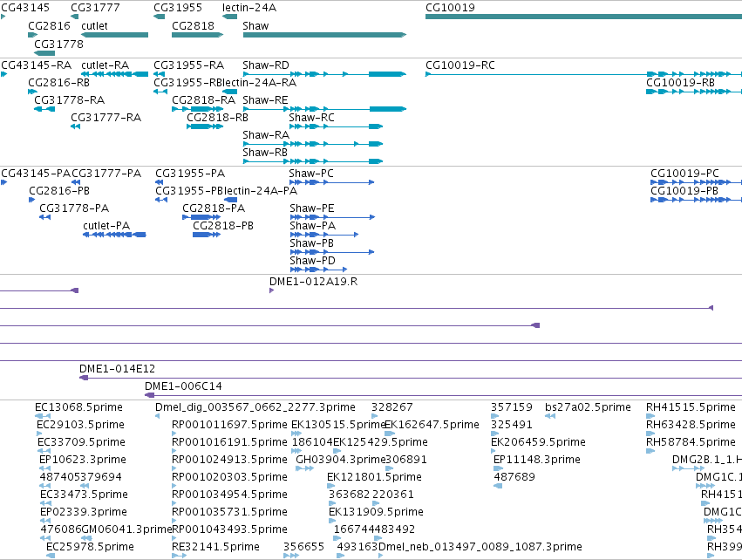Image resolution: width=742 pixels, height=560 pixels.
Task: Select the cutlet-RA transcript label
Action: coord(105,65)
